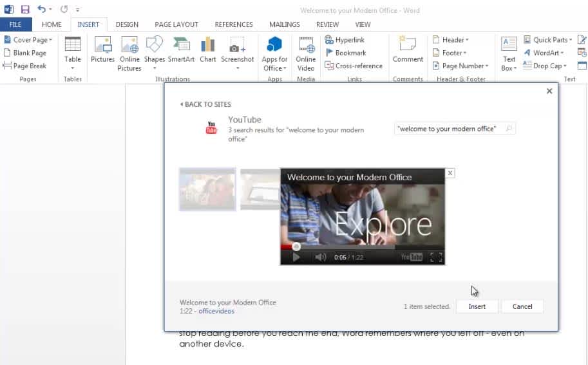Click the Undo arrow icon
Screen dimensions: 588x365
point(42,9)
